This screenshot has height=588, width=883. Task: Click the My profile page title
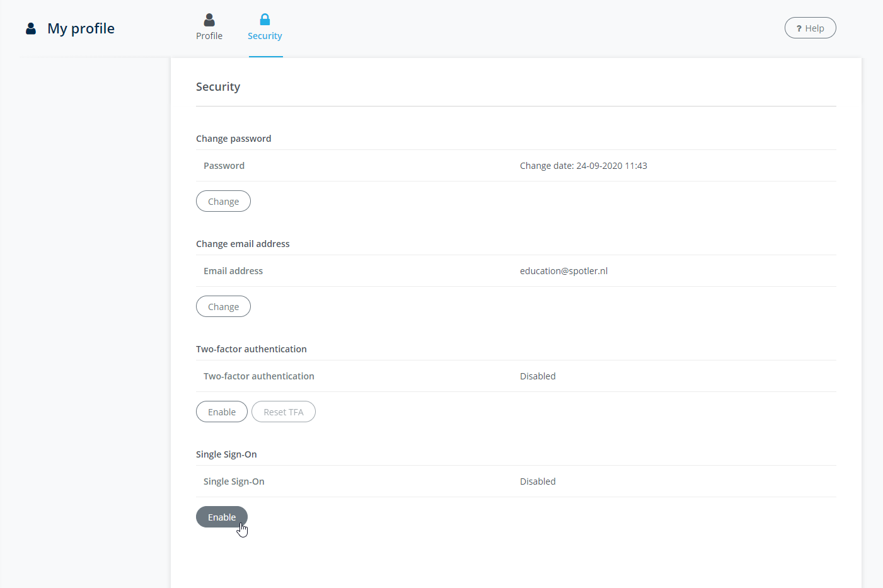[81, 28]
